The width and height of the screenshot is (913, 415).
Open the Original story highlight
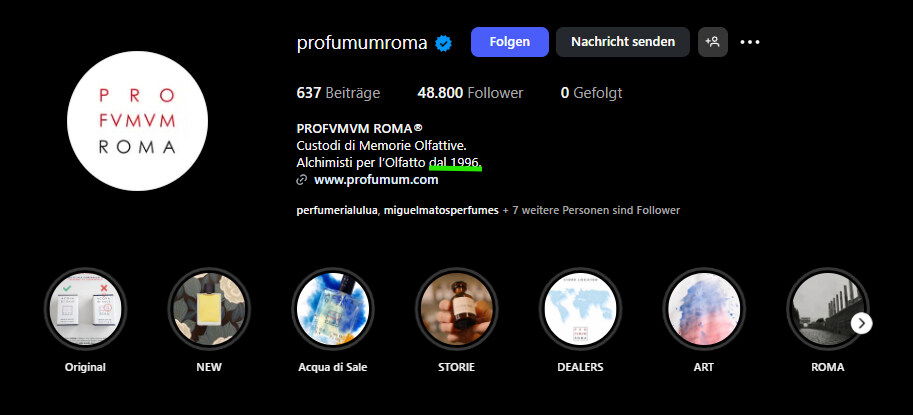pyautogui.click(x=86, y=308)
